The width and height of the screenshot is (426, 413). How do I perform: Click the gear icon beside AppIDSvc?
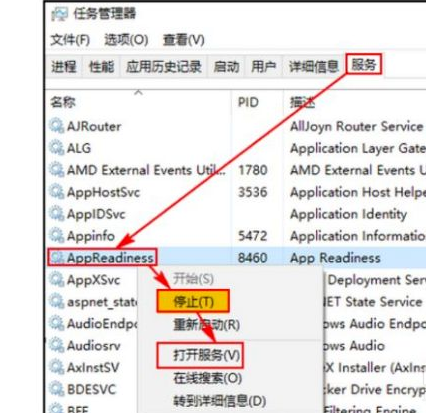pos(57,214)
